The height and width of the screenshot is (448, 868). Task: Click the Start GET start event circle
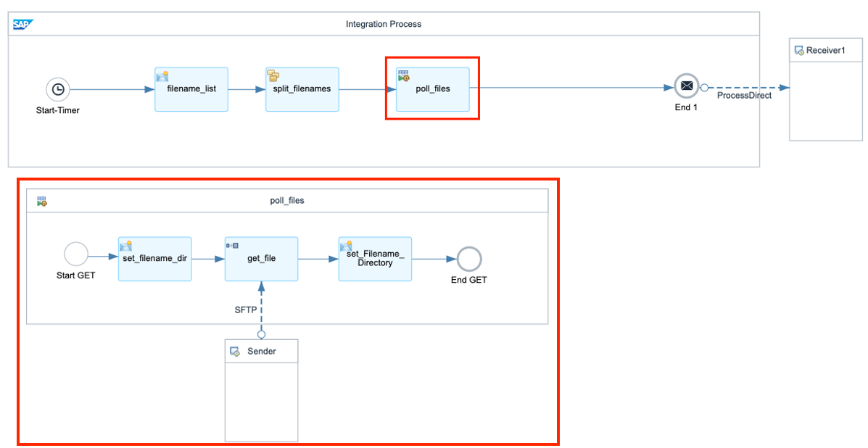click(x=76, y=255)
